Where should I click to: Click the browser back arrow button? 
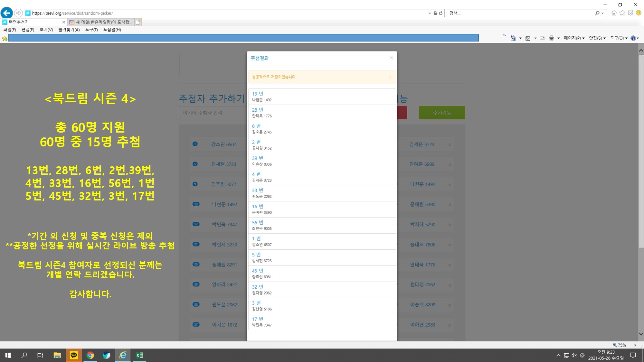(x=7, y=13)
